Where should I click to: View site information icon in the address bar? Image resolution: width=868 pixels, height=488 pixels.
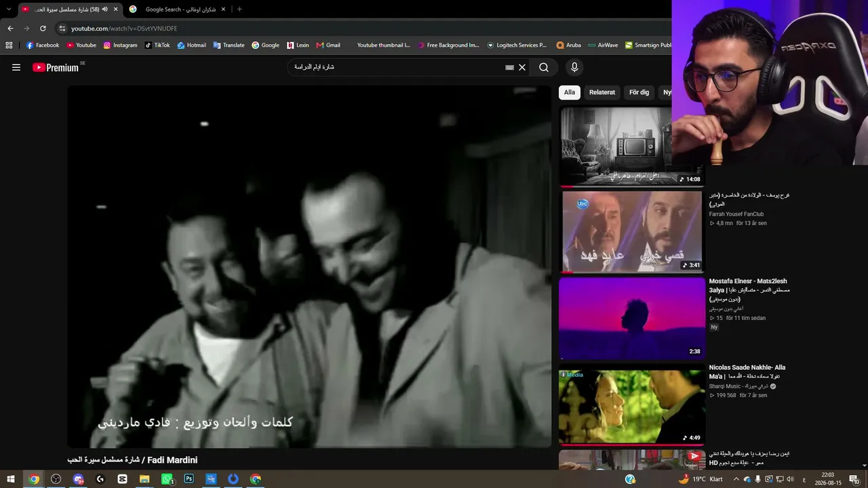tap(62, 28)
